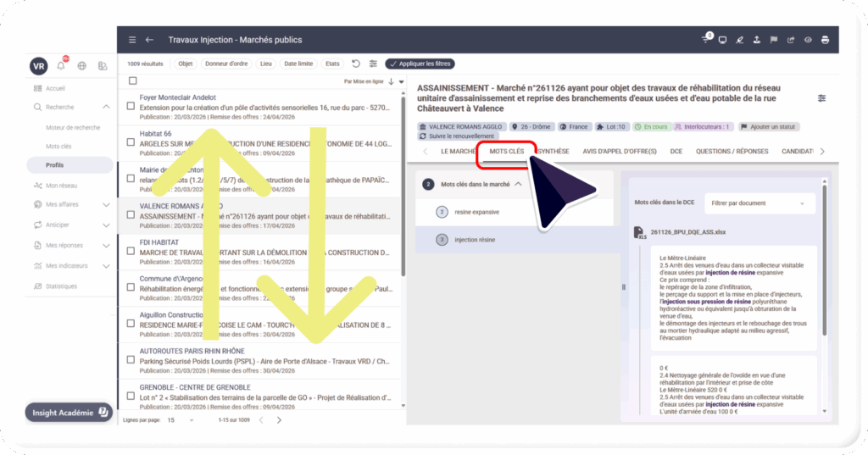Image resolution: width=868 pixels, height=455 pixels.
Task: Open settings sliders next to tender title
Action: (821, 98)
